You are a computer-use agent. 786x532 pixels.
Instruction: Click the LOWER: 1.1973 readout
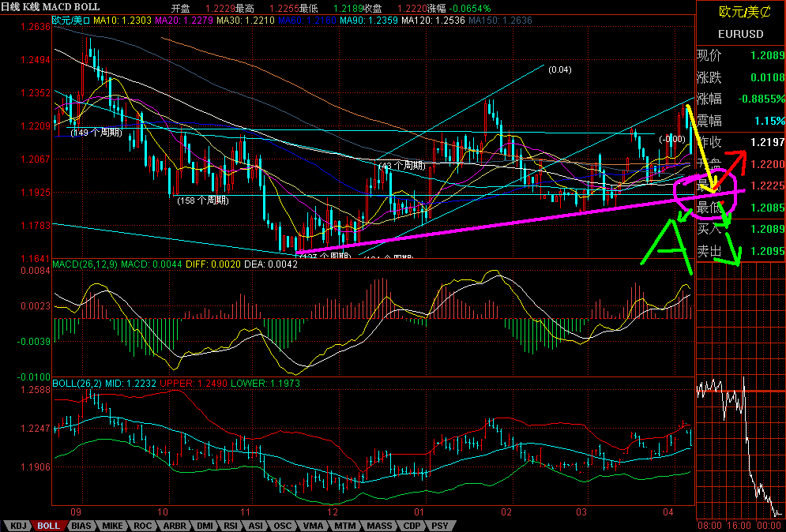[265, 384]
